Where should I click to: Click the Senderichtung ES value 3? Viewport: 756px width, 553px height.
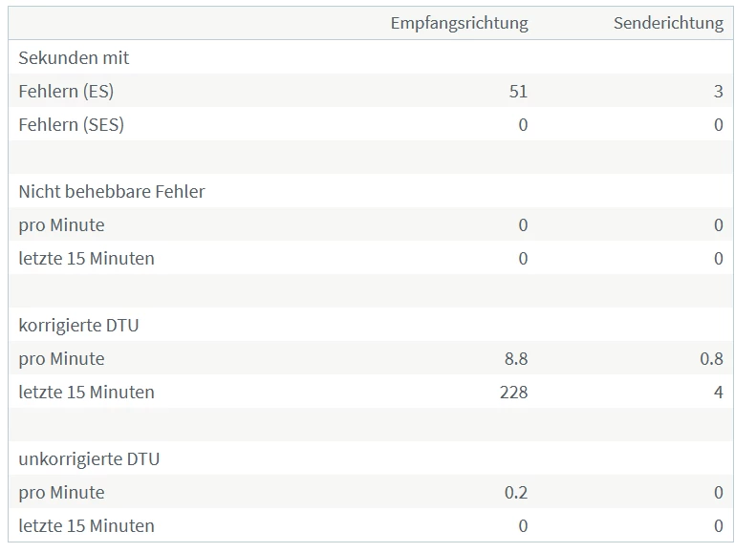(x=718, y=92)
